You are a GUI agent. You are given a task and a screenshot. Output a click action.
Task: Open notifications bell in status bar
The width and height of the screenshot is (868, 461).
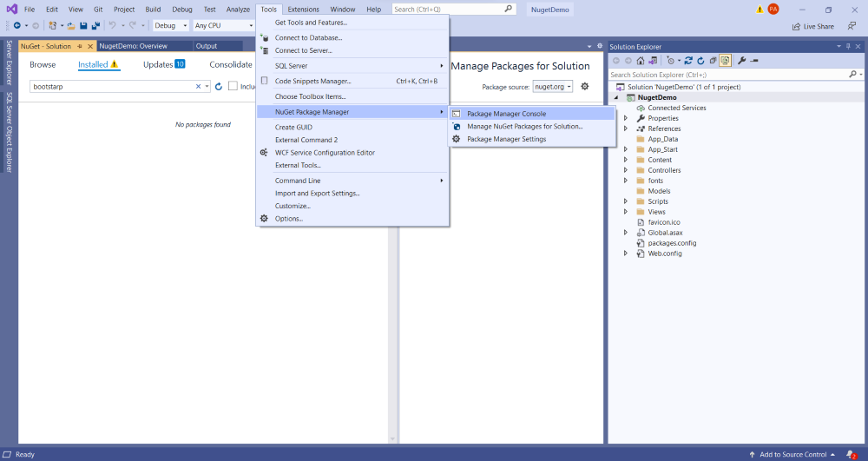852,454
